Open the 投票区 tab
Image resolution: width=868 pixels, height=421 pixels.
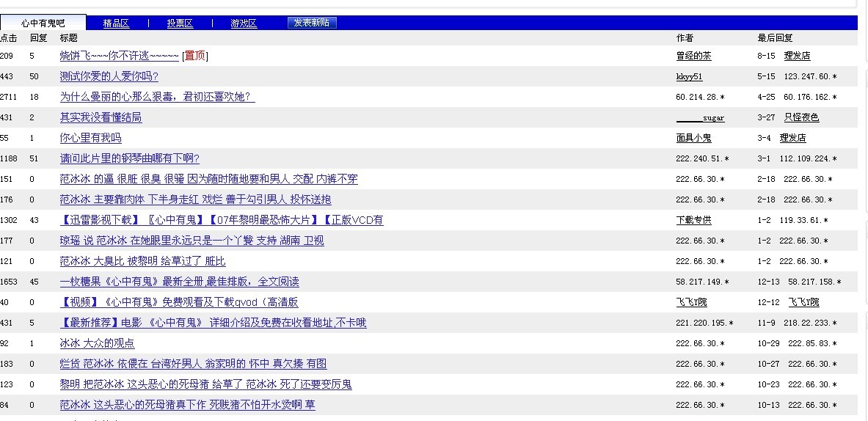tap(180, 23)
